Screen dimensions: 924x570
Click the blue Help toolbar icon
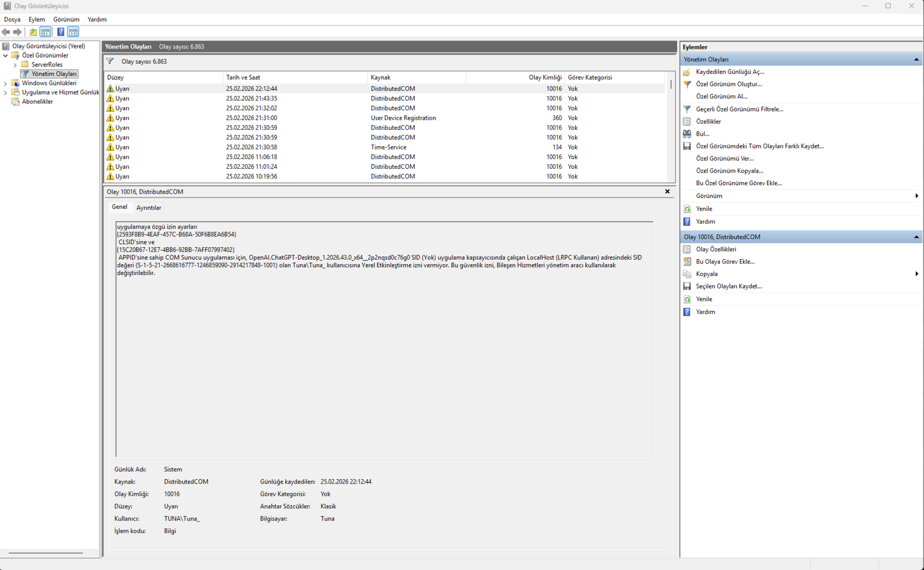[61, 32]
